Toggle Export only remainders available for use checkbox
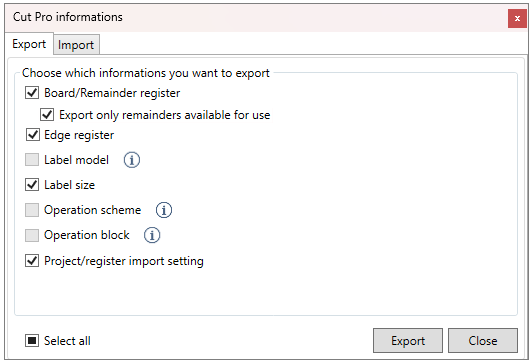The width and height of the screenshot is (531, 364). (47, 114)
